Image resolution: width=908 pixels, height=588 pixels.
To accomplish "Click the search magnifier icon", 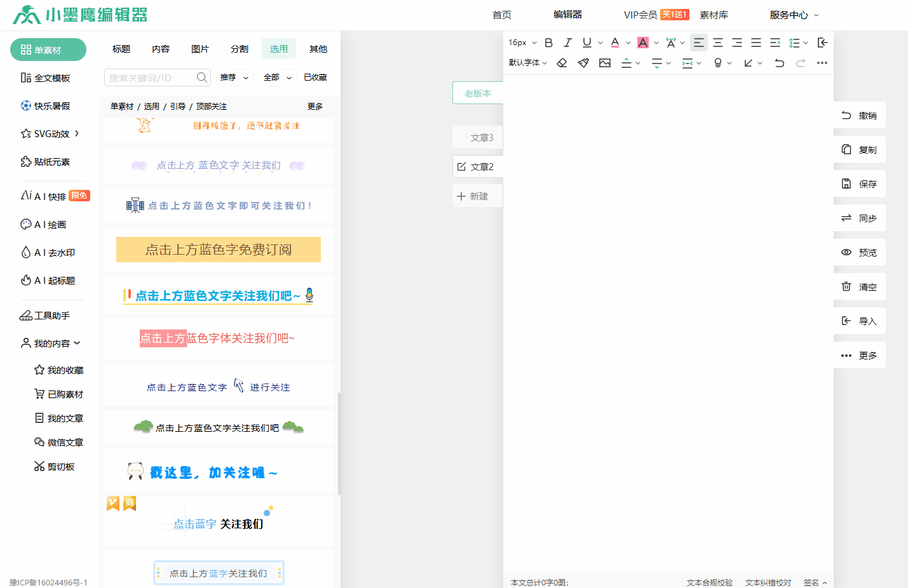I will pos(202,77).
